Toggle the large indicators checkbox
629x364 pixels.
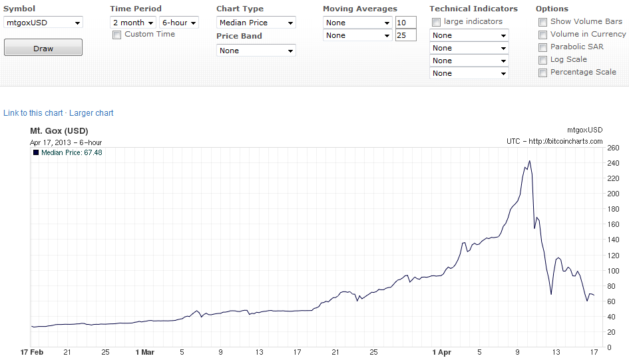[x=436, y=22]
